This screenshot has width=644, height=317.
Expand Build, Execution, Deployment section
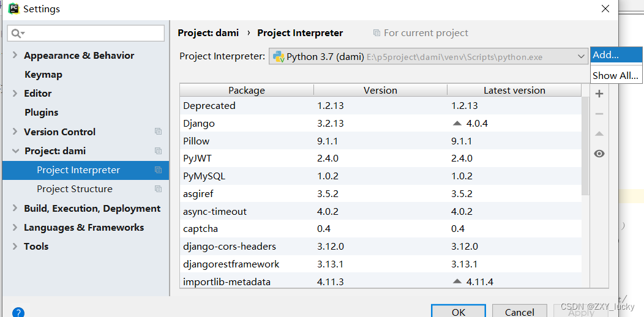(15, 208)
